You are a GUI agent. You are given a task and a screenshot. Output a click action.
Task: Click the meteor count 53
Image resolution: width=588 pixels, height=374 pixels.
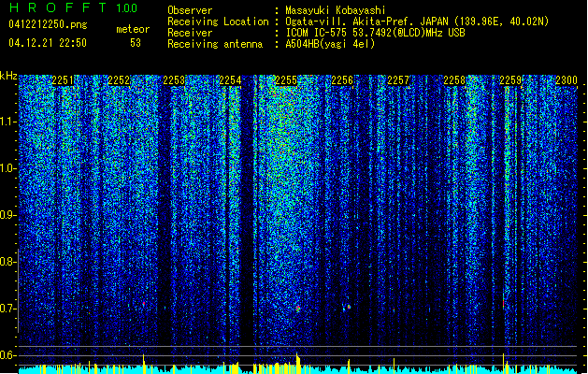(x=136, y=43)
